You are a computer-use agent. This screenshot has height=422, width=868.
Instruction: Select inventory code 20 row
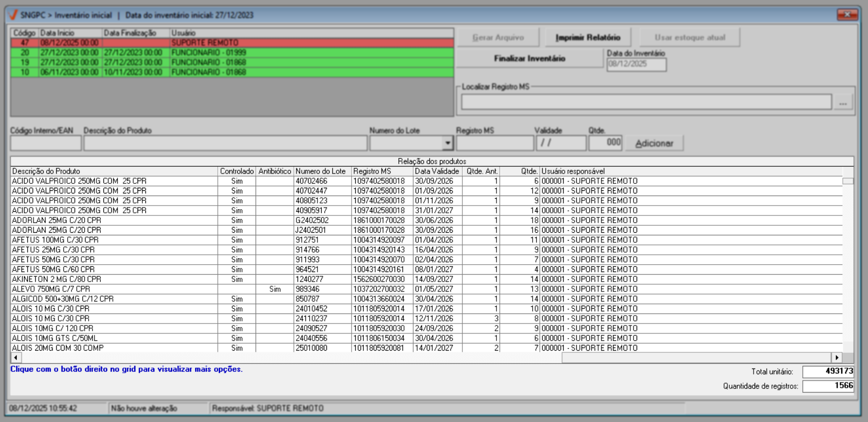[x=232, y=52]
